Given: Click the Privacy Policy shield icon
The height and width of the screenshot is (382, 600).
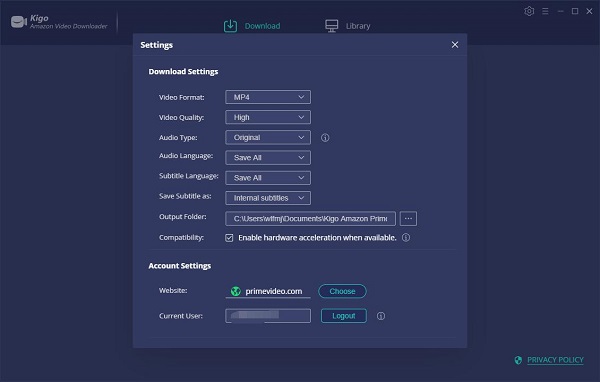Looking at the screenshot, I should pos(518,360).
